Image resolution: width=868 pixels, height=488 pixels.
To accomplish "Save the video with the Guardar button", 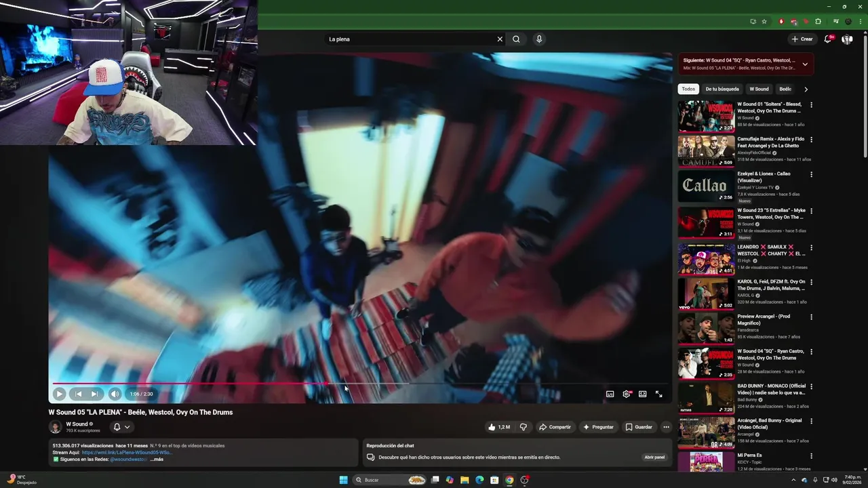I will click(x=639, y=427).
